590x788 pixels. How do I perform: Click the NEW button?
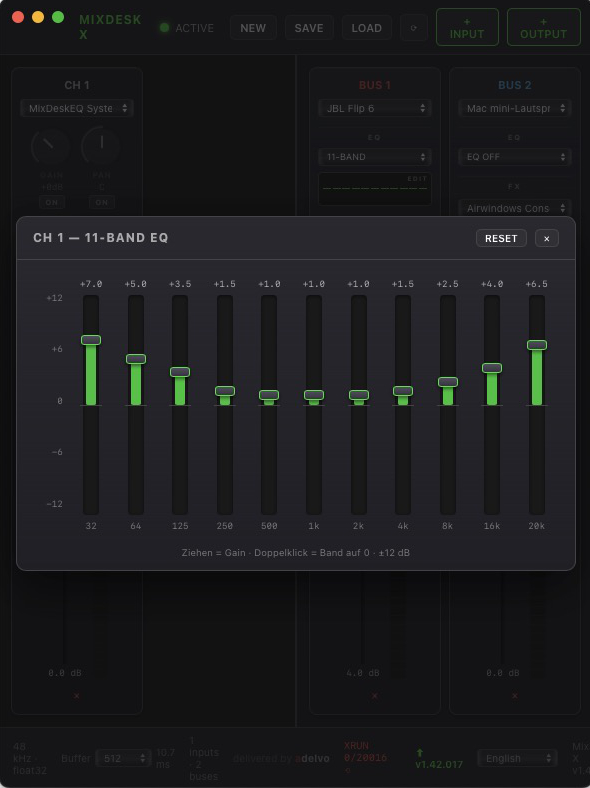(x=253, y=28)
